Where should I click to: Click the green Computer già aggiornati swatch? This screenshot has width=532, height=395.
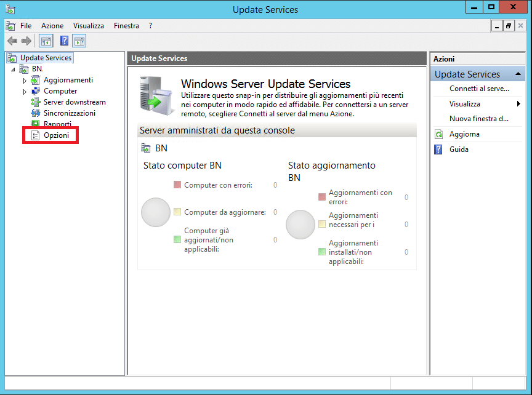177,240
